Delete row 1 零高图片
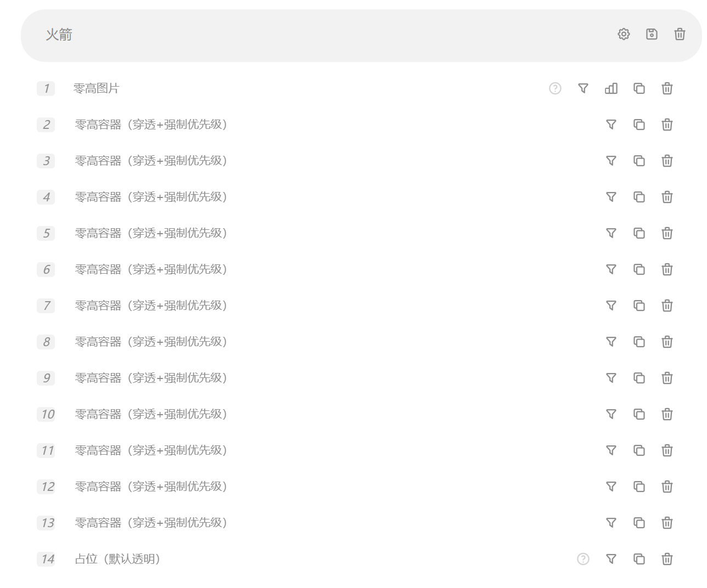Viewport: 707px width, 588px height. [x=667, y=88]
